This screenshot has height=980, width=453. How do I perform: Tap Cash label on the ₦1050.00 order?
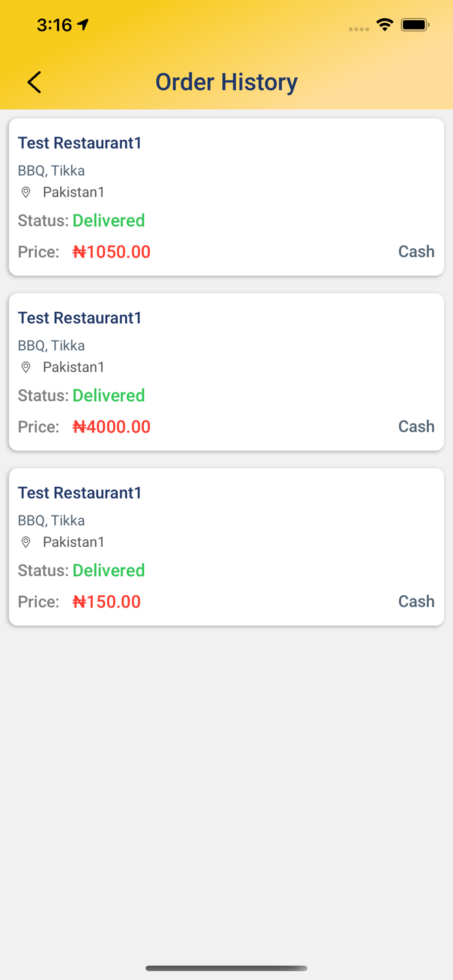(x=416, y=252)
